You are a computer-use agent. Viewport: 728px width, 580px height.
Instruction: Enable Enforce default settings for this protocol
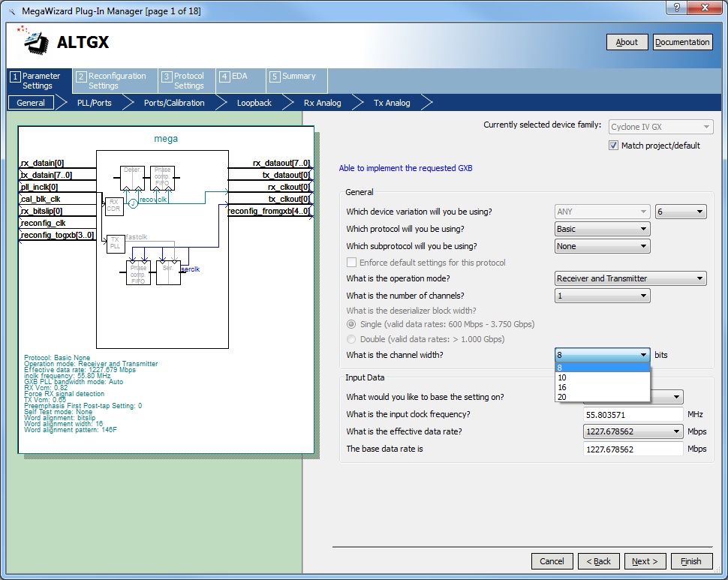click(x=351, y=263)
